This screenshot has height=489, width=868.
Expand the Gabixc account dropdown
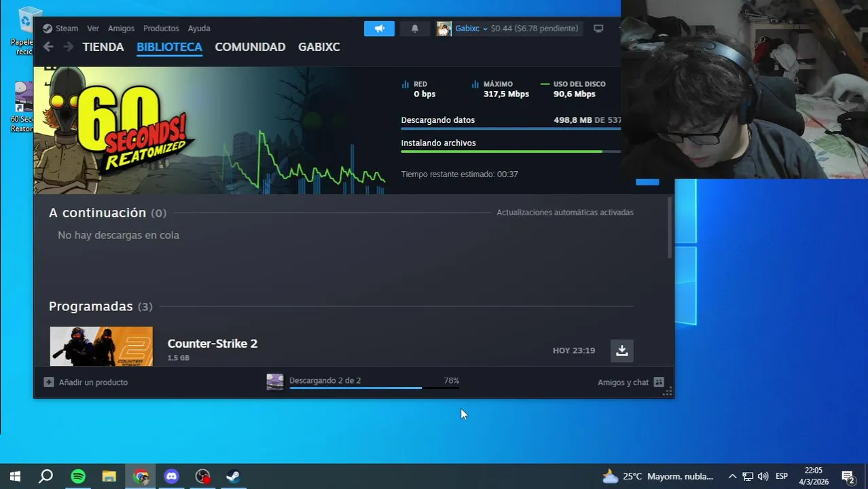click(471, 29)
